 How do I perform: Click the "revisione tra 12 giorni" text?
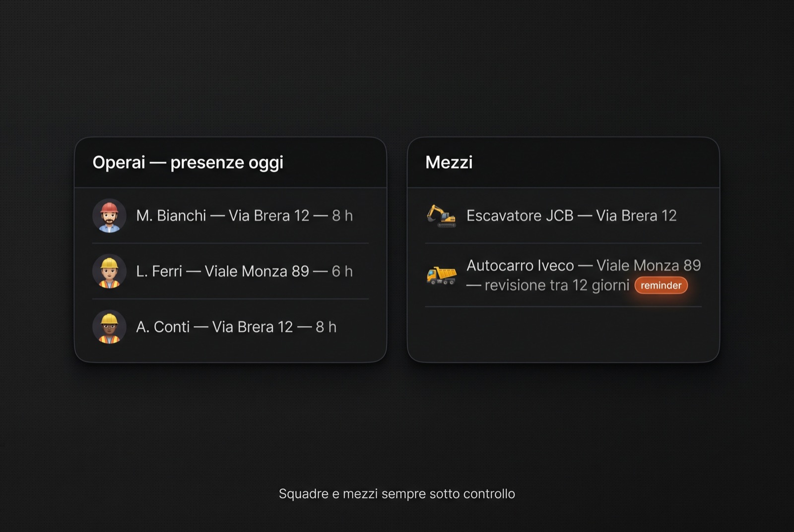coord(557,286)
